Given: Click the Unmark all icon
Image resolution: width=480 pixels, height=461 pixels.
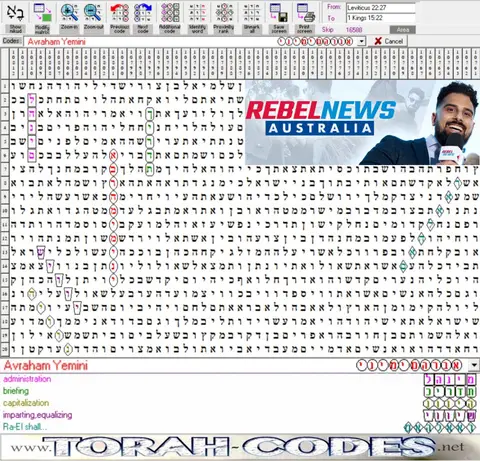Looking at the screenshot, I should click(x=252, y=12).
